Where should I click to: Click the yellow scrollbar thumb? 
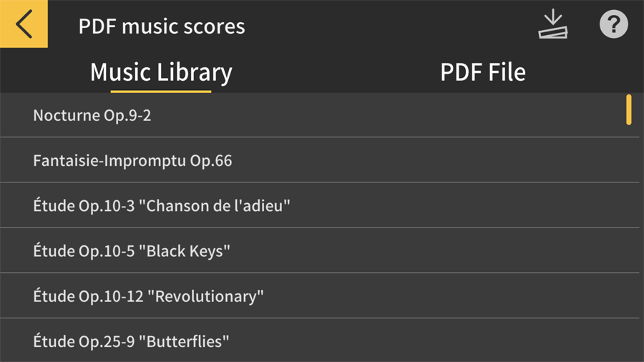tap(629, 109)
